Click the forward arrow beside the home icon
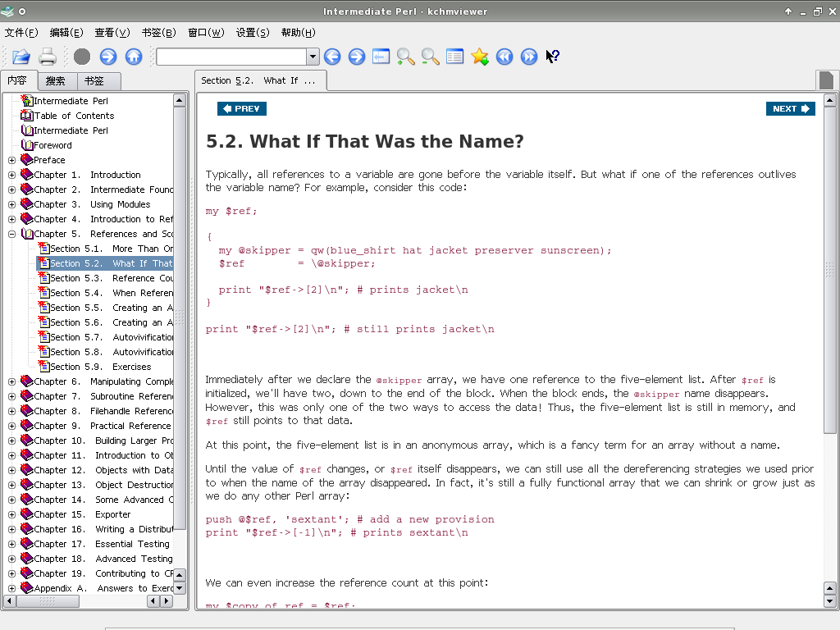840x630 pixels. tap(107, 57)
